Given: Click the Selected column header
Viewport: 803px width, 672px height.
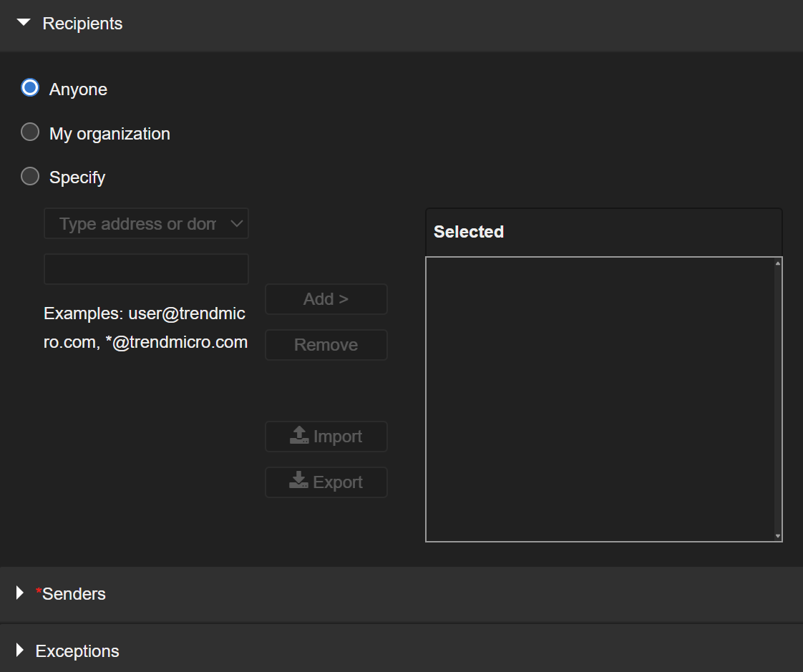Looking at the screenshot, I should [469, 232].
